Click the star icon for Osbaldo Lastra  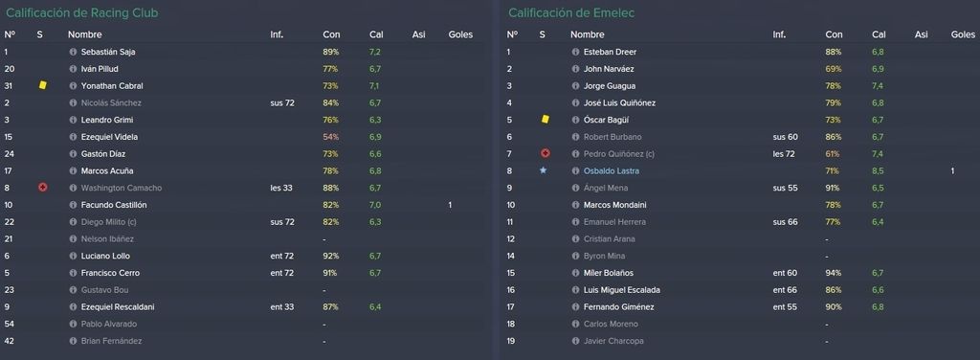pyautogui.click(x=544, y=170)
